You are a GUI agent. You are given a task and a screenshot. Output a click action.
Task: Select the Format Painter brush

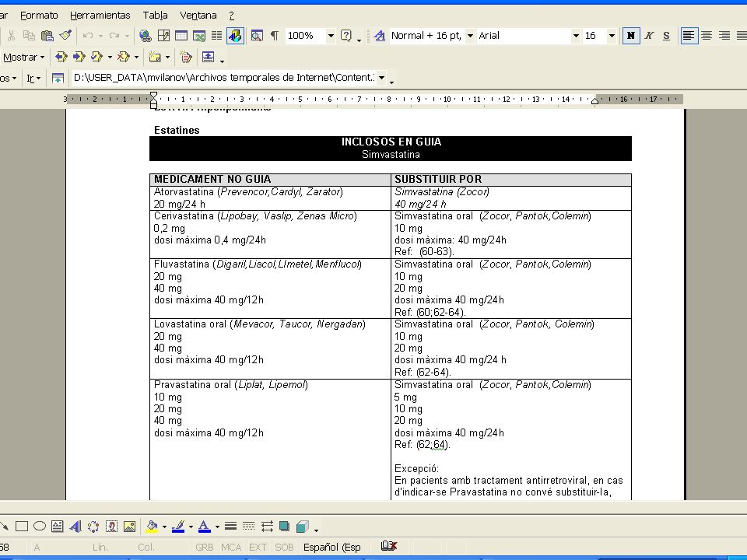[x=65, y=36]
